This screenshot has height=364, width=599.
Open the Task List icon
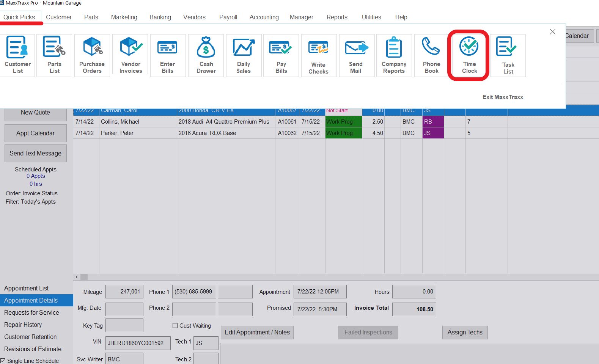point(508,55)
